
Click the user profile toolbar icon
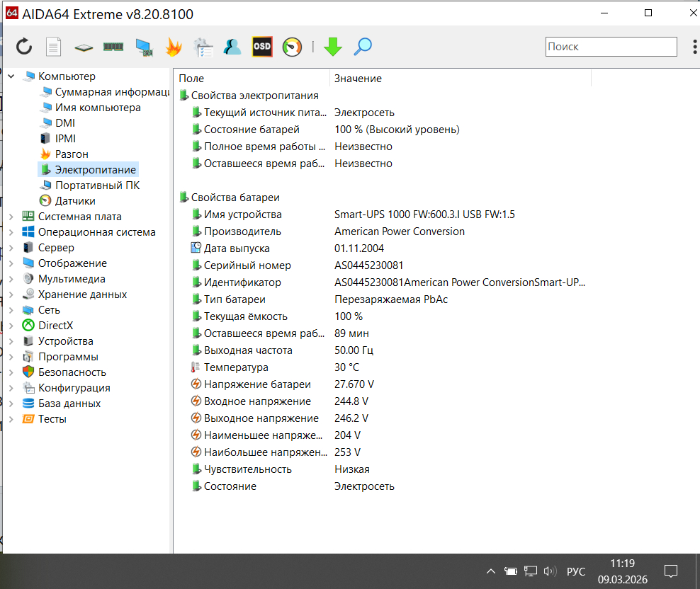pos(232,47)
